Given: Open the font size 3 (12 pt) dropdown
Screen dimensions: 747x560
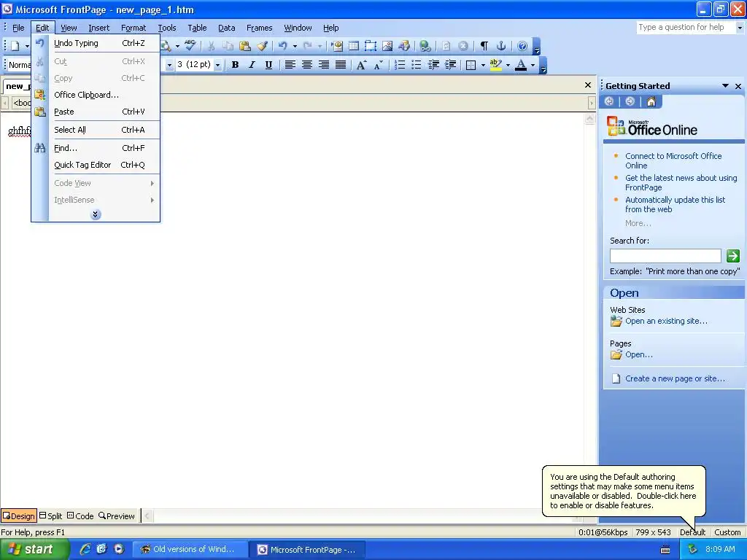Looking at the screenshot, I should coord(217,65).
